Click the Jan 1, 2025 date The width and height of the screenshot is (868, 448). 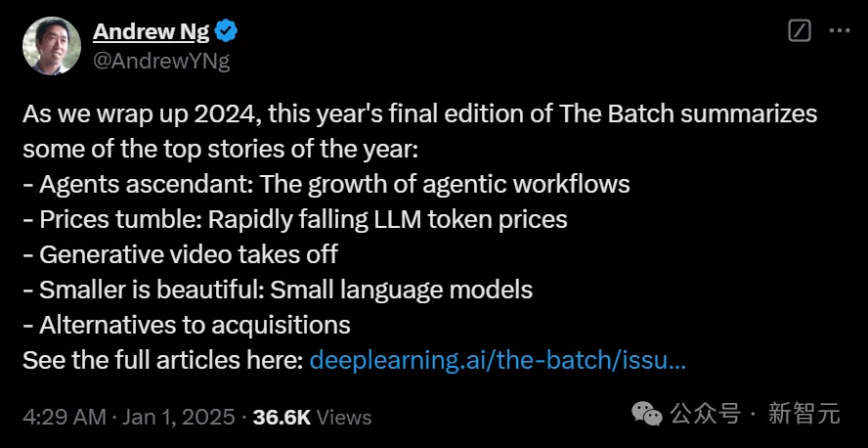click(x=180, y=417)
